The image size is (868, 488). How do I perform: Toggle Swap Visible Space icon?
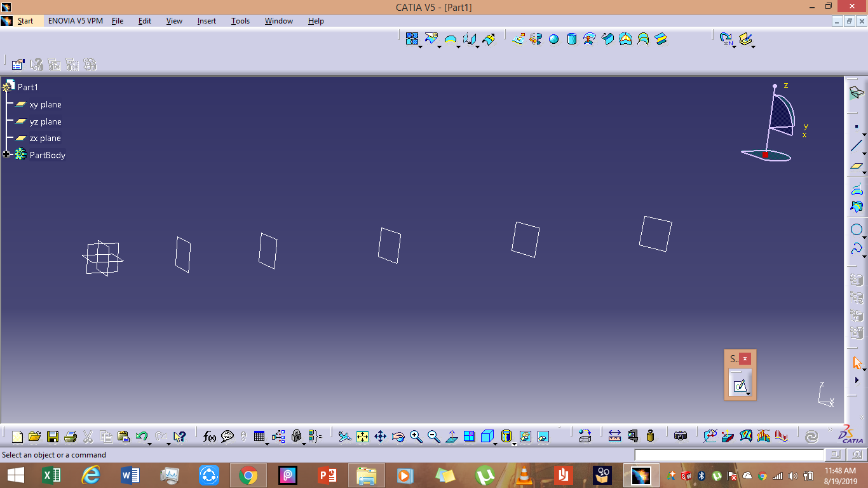point(543,437)
